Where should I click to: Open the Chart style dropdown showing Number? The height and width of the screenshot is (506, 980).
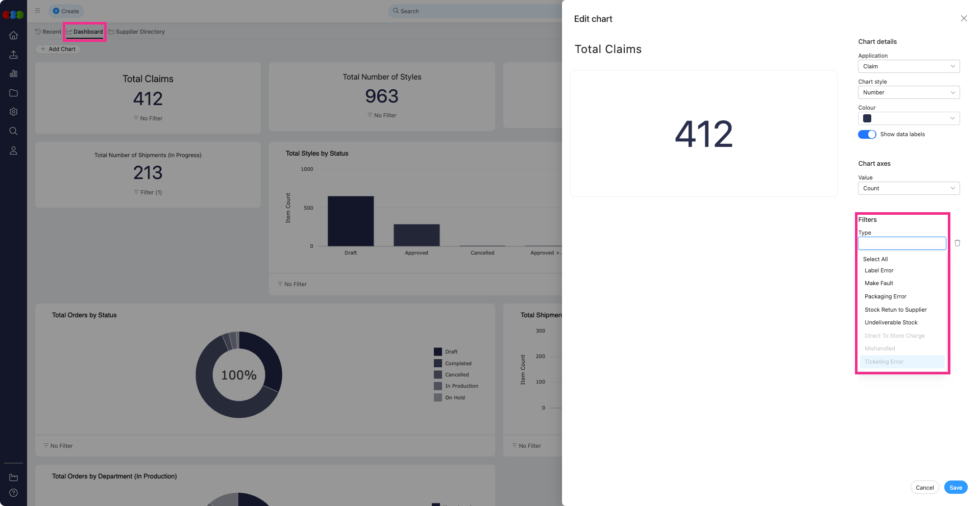909,92
